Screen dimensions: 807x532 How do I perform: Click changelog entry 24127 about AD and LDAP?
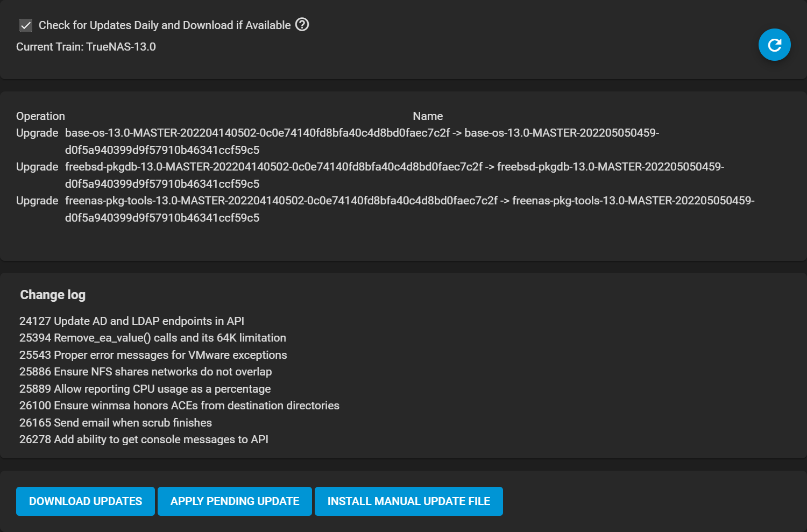(x=132, y=321)
